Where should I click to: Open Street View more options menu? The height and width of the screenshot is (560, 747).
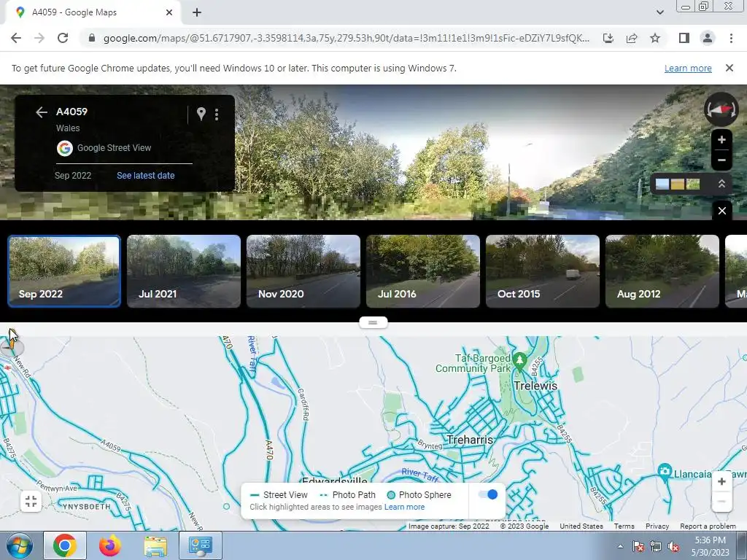(217, 114)
